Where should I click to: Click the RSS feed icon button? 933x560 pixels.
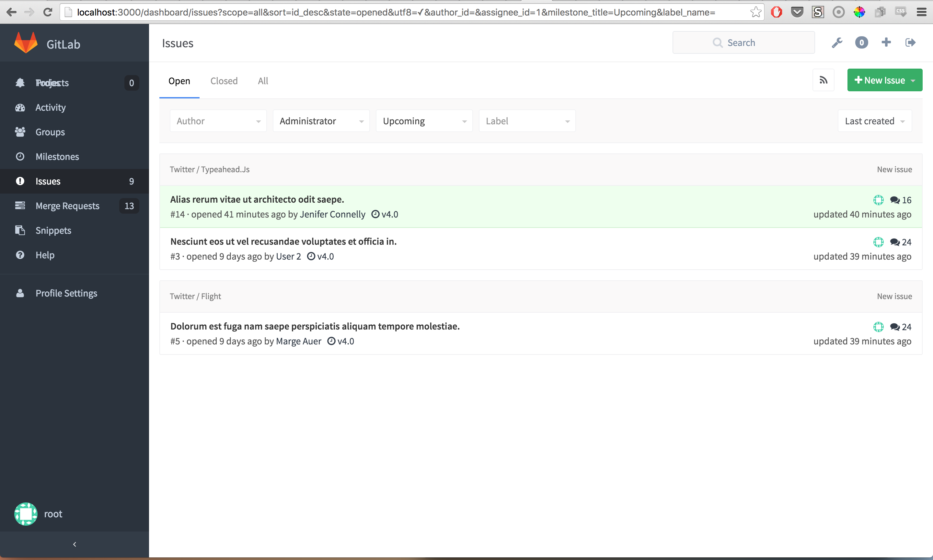[823, 80]
